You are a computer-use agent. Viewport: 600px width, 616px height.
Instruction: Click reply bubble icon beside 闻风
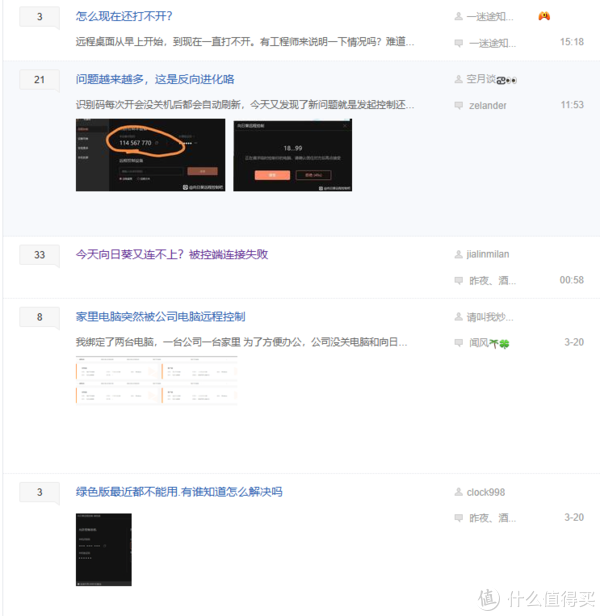(459, 343)
